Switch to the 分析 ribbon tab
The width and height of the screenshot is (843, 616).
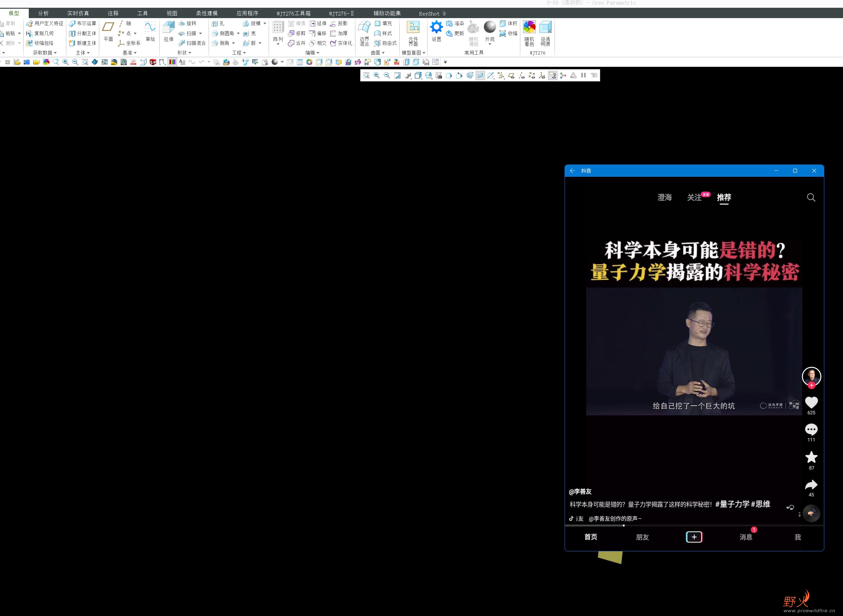pyautogui.click(x=43, y=14)
